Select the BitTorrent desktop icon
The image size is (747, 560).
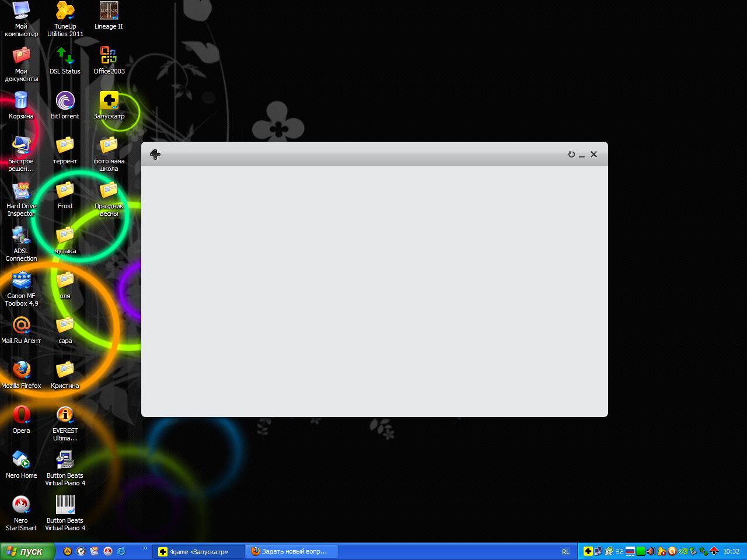click(x=65, y=105)
